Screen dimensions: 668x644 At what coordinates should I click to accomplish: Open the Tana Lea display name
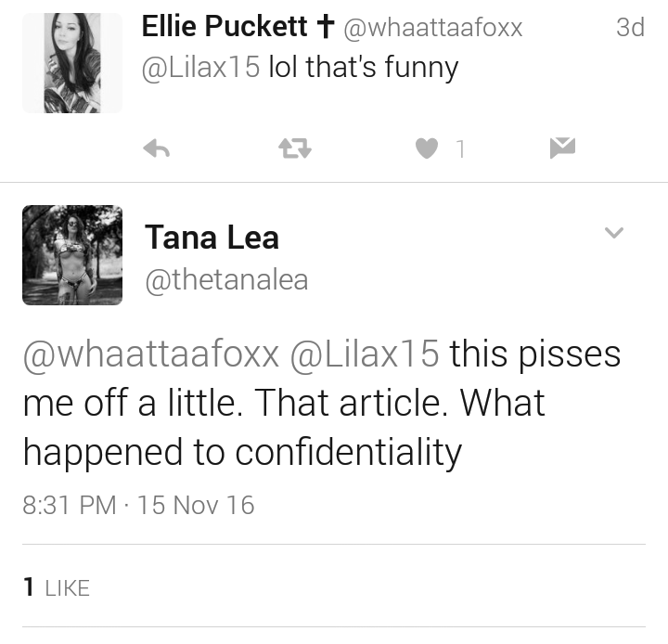tap(212, 238)
